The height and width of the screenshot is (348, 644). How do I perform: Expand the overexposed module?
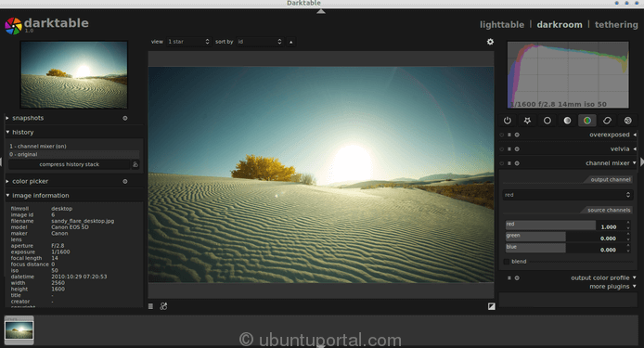click(635, 135)
